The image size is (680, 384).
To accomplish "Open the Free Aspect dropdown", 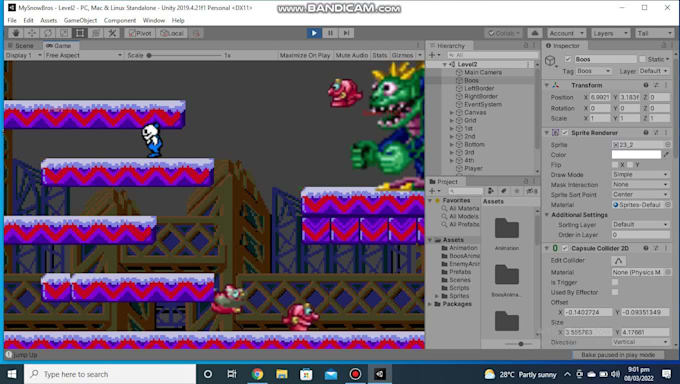I will click(x=84, y=55).
